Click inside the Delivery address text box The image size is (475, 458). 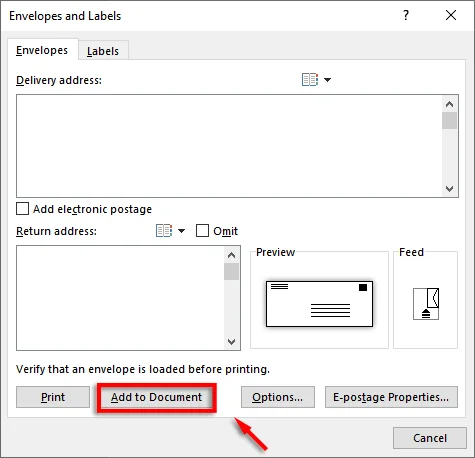[229, 146]
